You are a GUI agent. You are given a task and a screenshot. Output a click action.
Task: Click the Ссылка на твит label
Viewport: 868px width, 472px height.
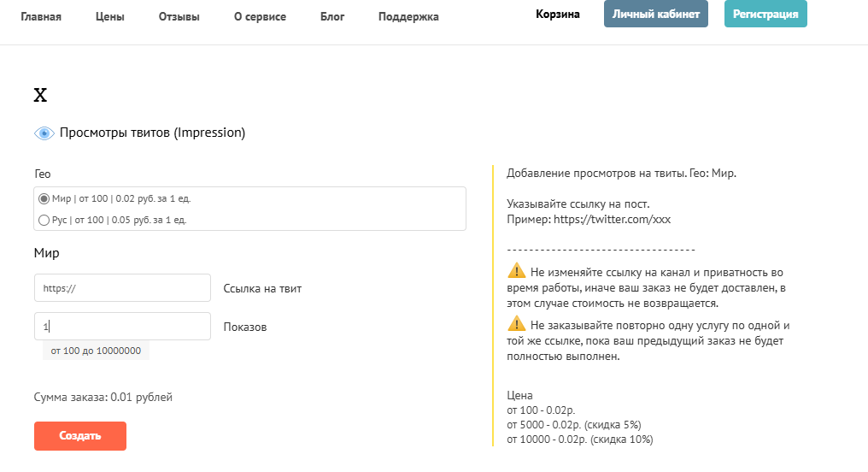262,289
